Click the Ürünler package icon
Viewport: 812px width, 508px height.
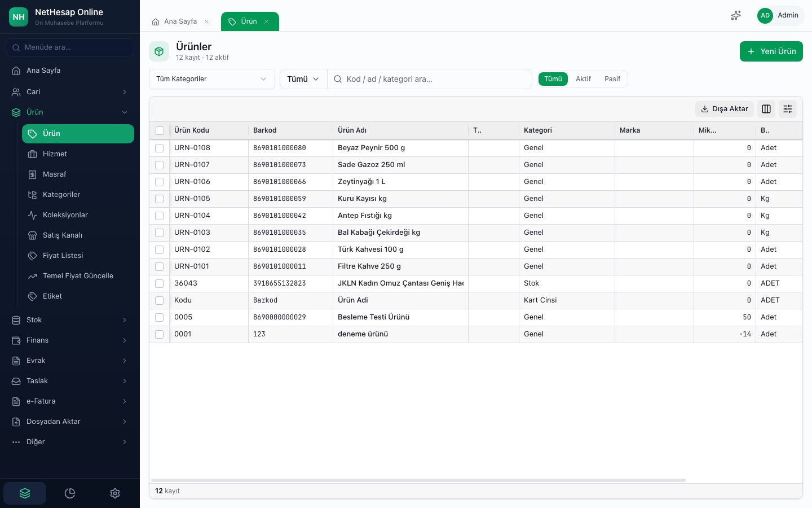[x=159, y=51]
